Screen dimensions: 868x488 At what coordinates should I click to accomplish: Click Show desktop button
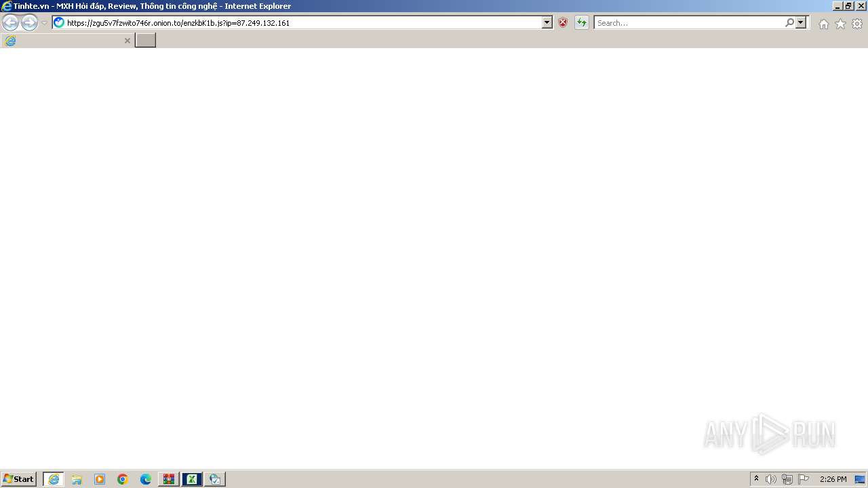860,479
